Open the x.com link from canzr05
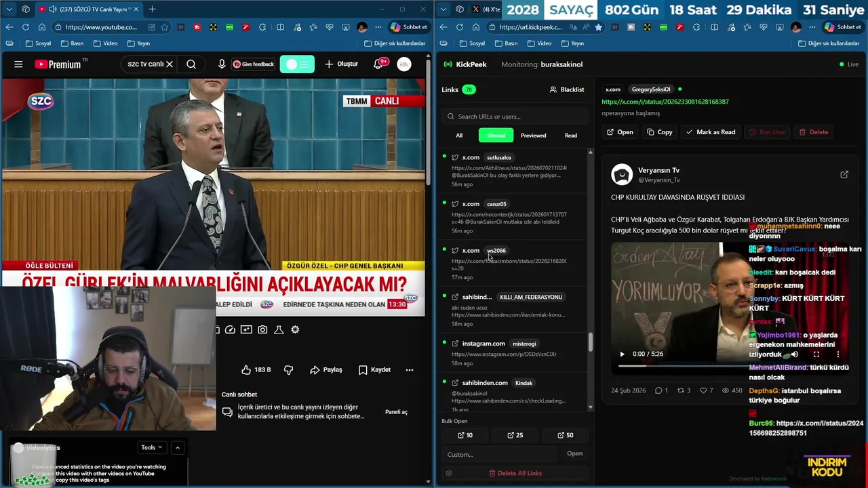This screenshot has width=868, height=488. pos(512,217)
